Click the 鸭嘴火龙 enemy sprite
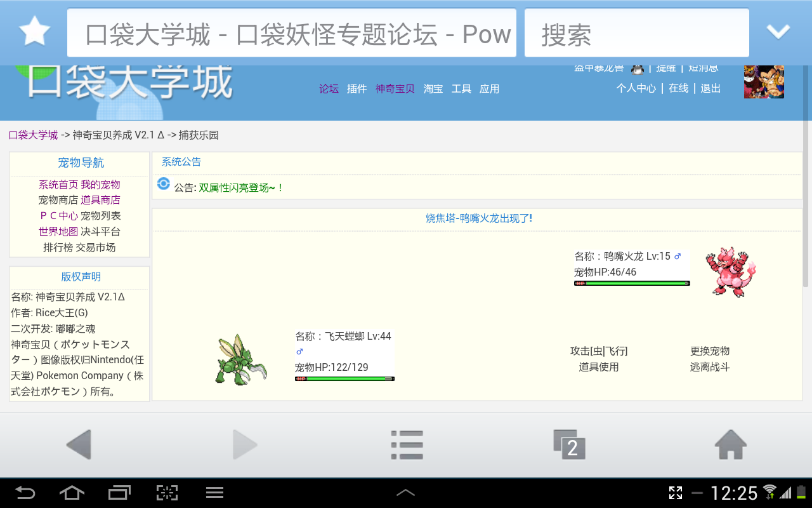This screenshot has height=508, width=812. [x=731, y=272]
